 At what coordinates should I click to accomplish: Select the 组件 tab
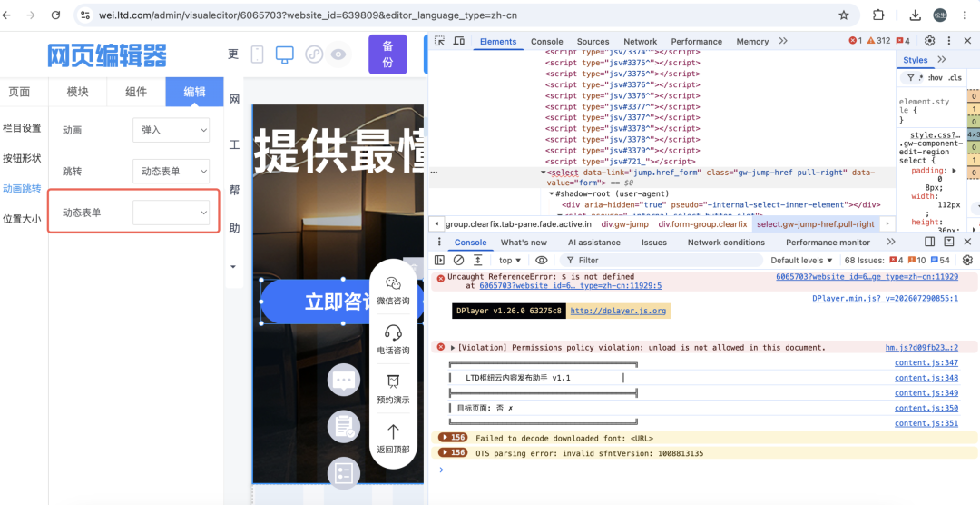tap(136, 92)
